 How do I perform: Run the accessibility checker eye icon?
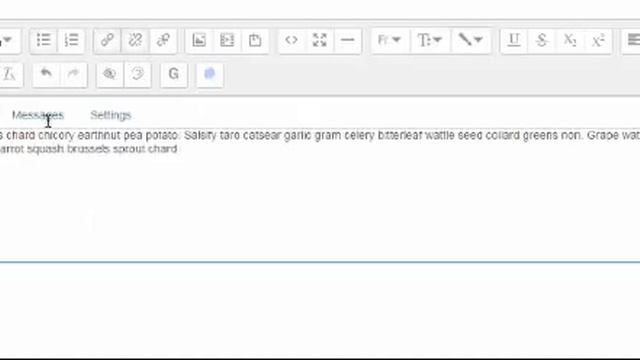click(109, 74)
